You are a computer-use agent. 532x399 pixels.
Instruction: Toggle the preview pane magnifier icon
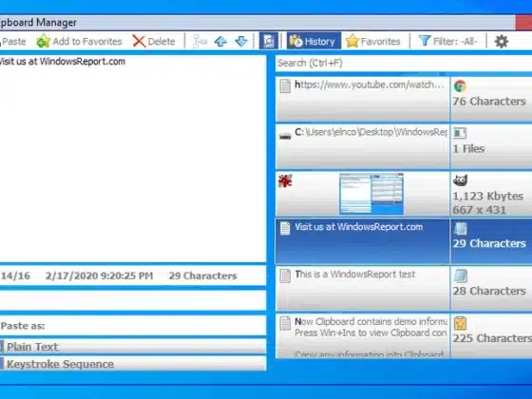point(268,41)
